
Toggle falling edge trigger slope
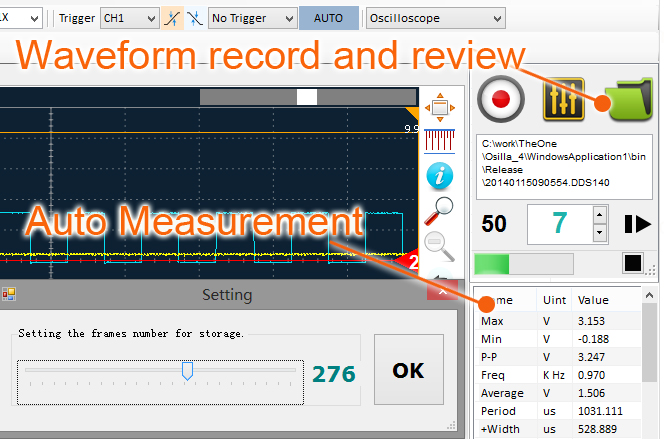click(x=194, y=18)
